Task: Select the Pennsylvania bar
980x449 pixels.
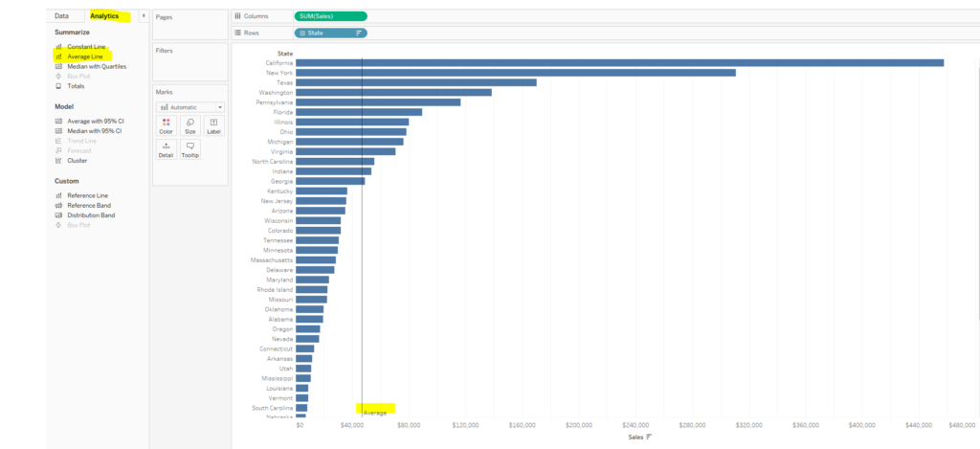Action: [x=378, y=101]
